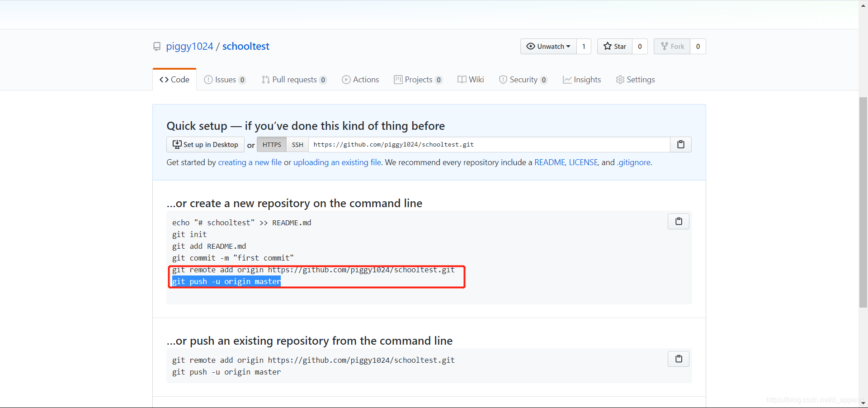Click the 'git commit -m "first commit"' line
The height and width of the screenshot is (408, 868).
point(233,258)
